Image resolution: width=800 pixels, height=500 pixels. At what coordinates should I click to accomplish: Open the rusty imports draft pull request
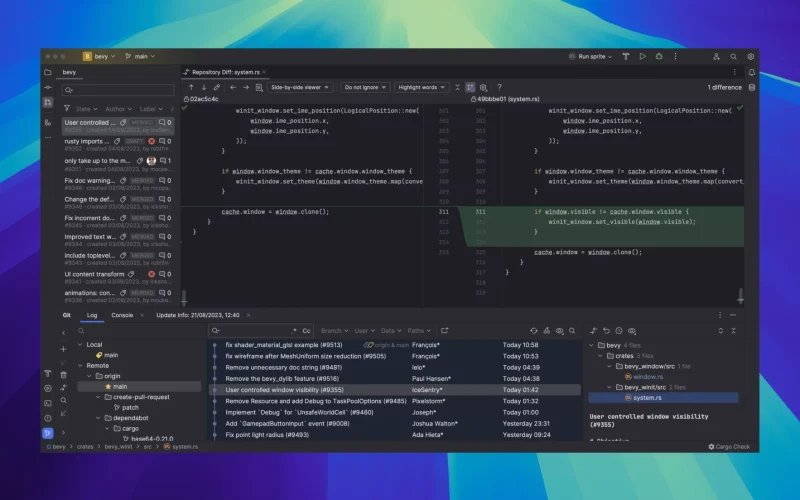pyautogui.click(x=118, y=144)
